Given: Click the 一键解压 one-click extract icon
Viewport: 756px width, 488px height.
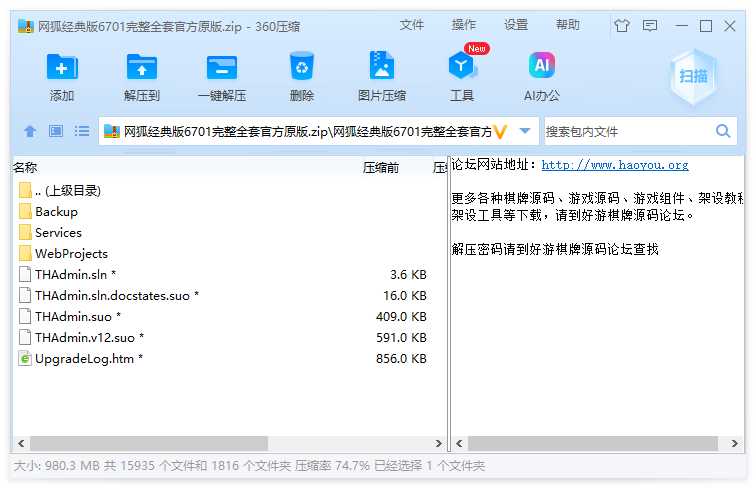Looking at the screenshot, I should (222, 67).
